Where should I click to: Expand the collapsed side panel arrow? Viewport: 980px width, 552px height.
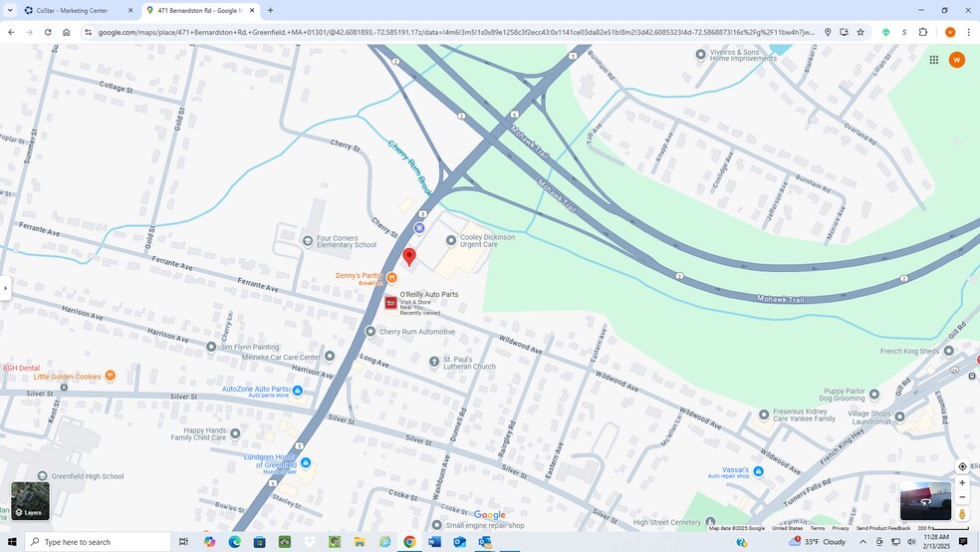pos(5,288)
